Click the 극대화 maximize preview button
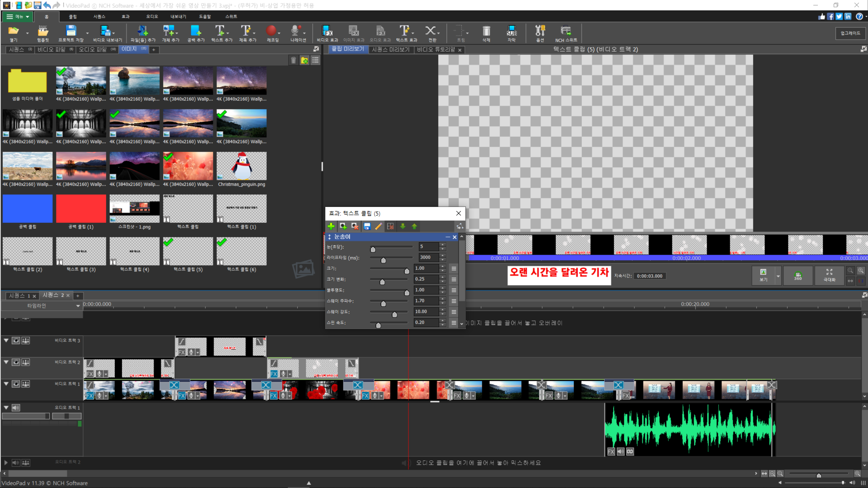Screen dimensions: 868x488 (x=829, y=276)
